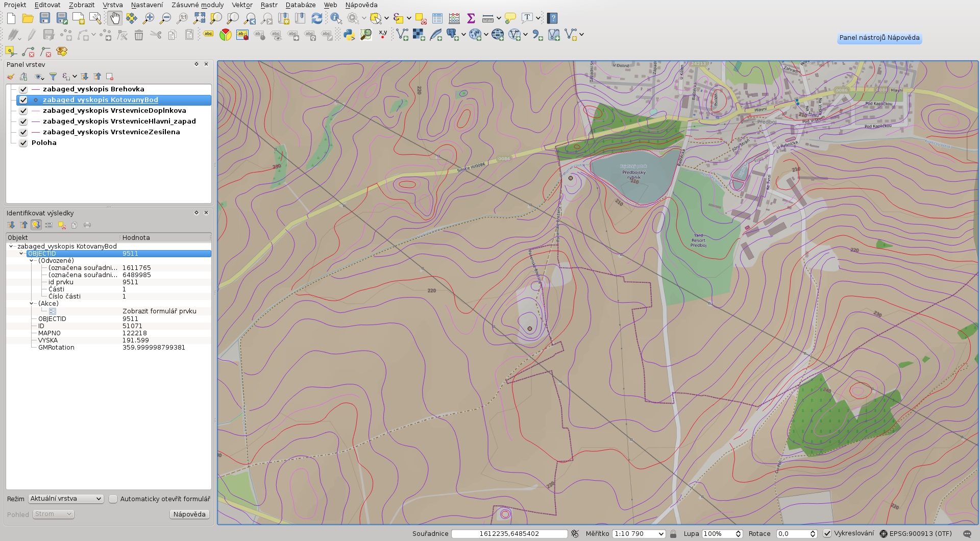Click the Souřadnice coordinate input field
980x541 pixels.
[x=509, y=534]
